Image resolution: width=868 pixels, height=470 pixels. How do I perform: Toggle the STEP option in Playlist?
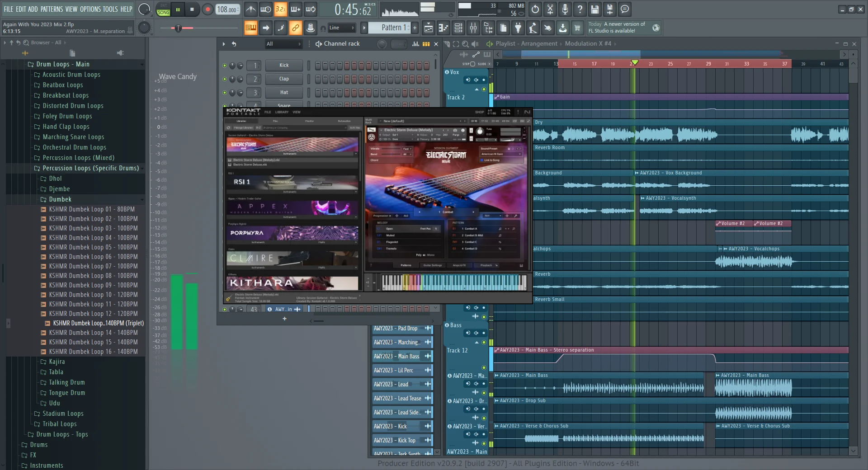[x=469, y=64]
